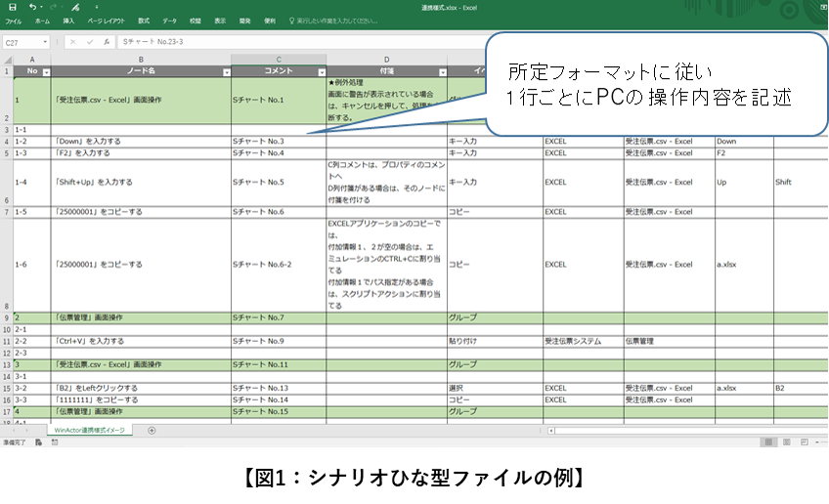Open the 開発 ribbon tab

click(244, 21)
